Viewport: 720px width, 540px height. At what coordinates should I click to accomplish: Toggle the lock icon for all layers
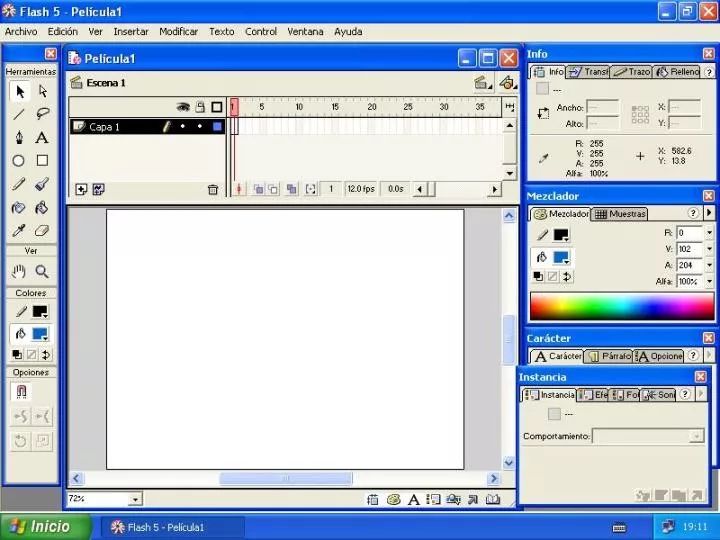200,107
